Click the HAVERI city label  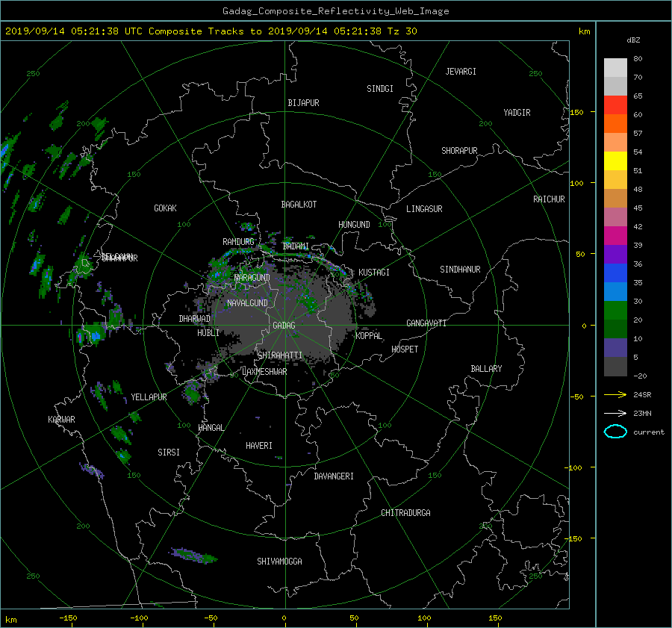pos(259,446)
